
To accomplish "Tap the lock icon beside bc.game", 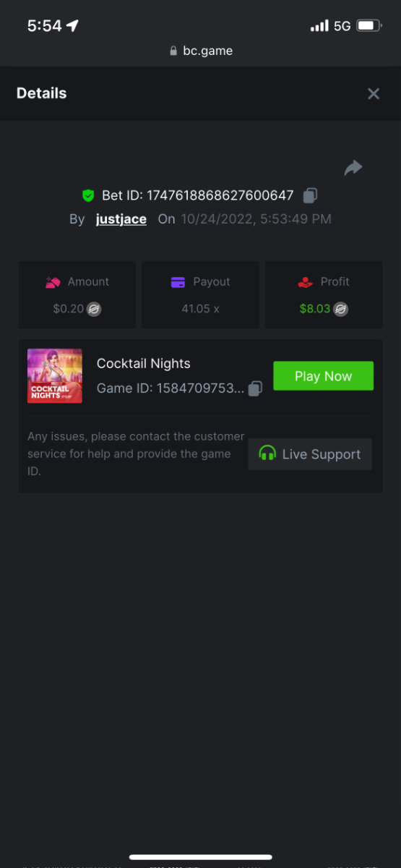I will [x=173, y=51].
